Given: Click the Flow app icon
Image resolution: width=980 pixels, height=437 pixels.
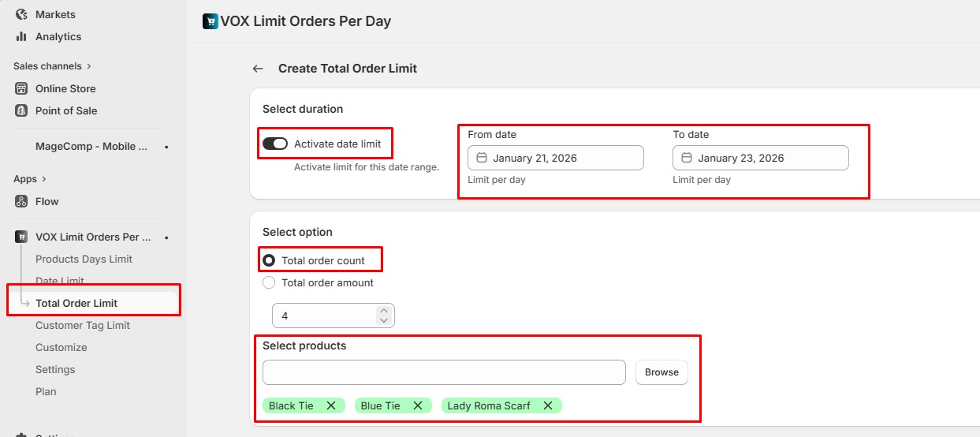Looking at the screenshot, I should (21, 201).
